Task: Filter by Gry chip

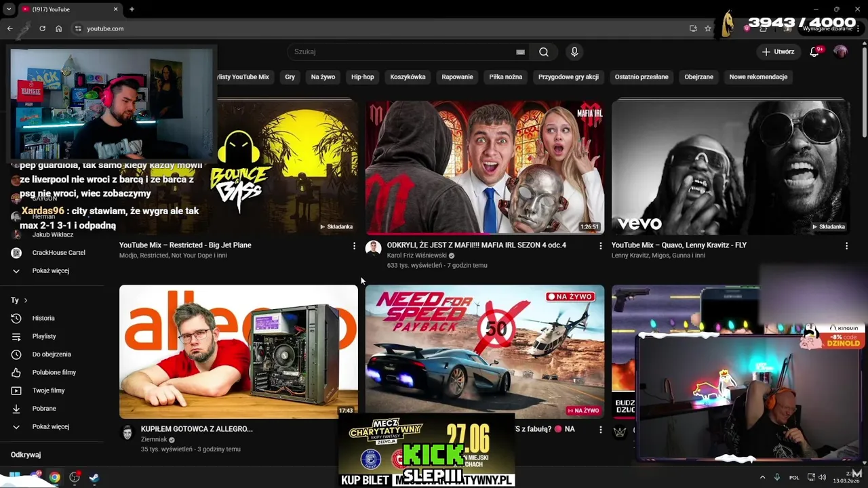Action: click(x=290, y=77)
